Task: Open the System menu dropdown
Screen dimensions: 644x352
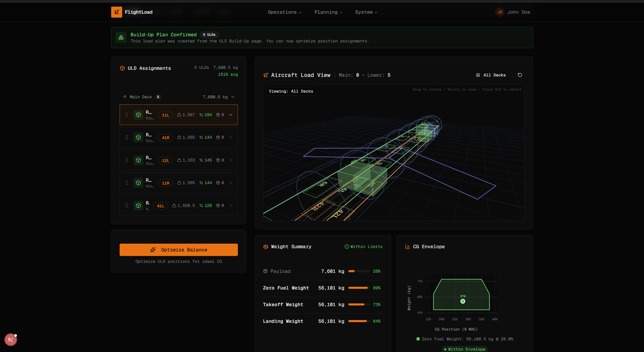Action: [366, 12]
